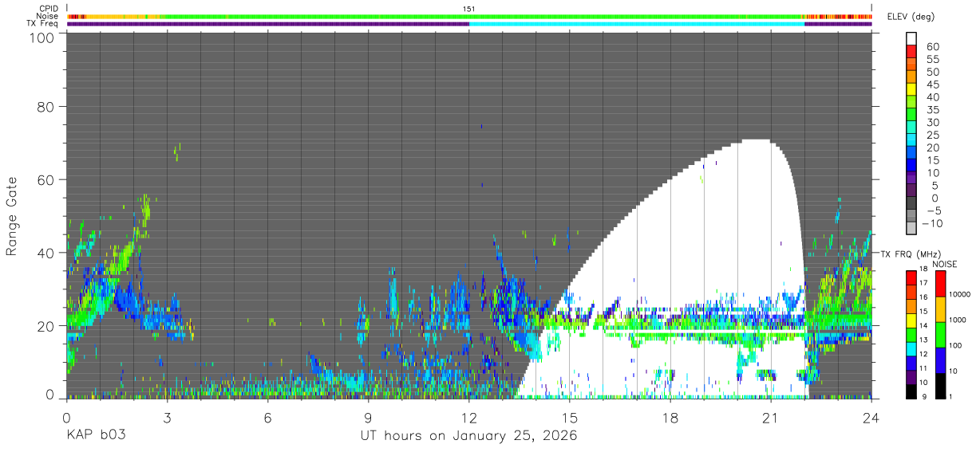
Task: Click the noise colorbar label '10000'
Action: point(959,294)
